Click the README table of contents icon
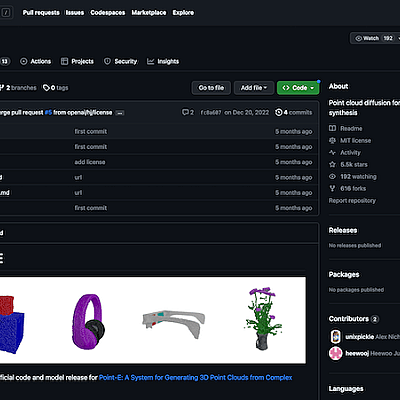400x400 pixels. click(x=1, y=258)
